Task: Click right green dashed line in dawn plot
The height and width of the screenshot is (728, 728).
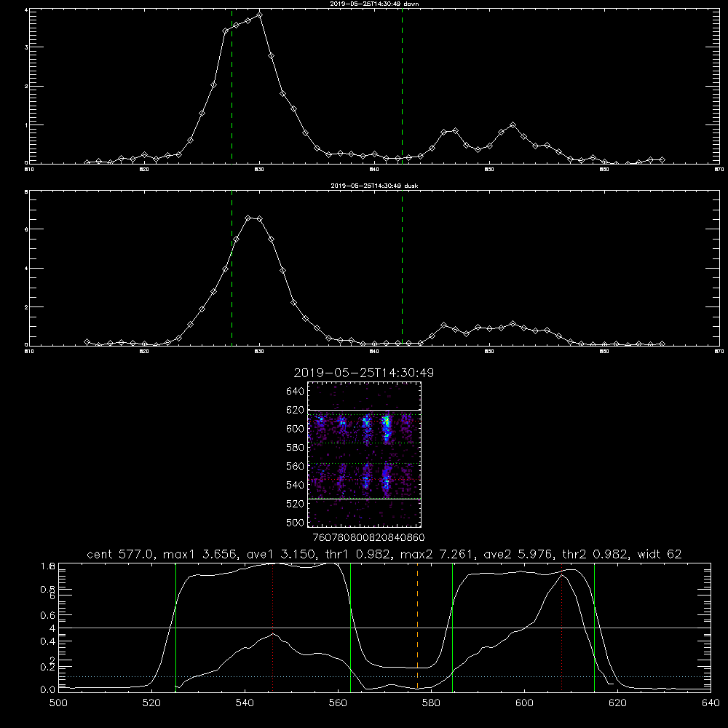Action: click(x=402, y=87)
